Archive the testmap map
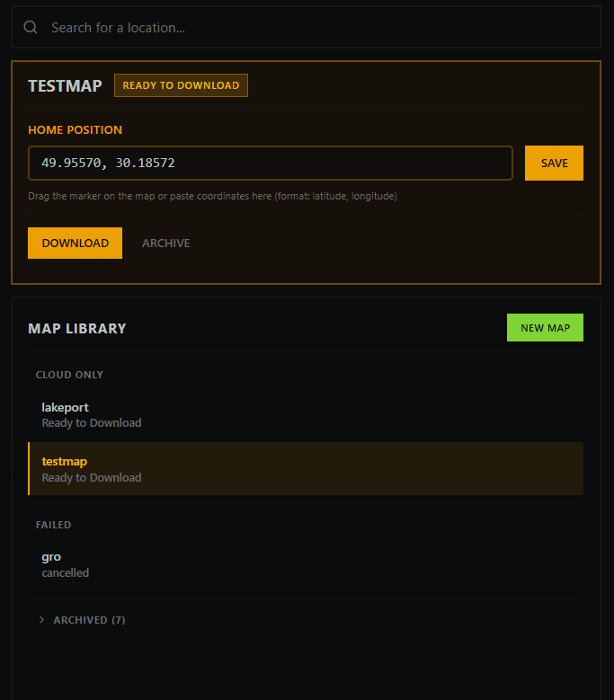Image resolution: width=614 pixels, height=700 pixels. coord(166,243)
